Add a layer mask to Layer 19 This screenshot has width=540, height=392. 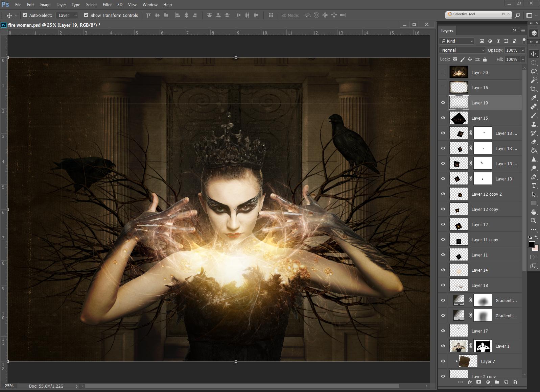click(x=478, y=382)
